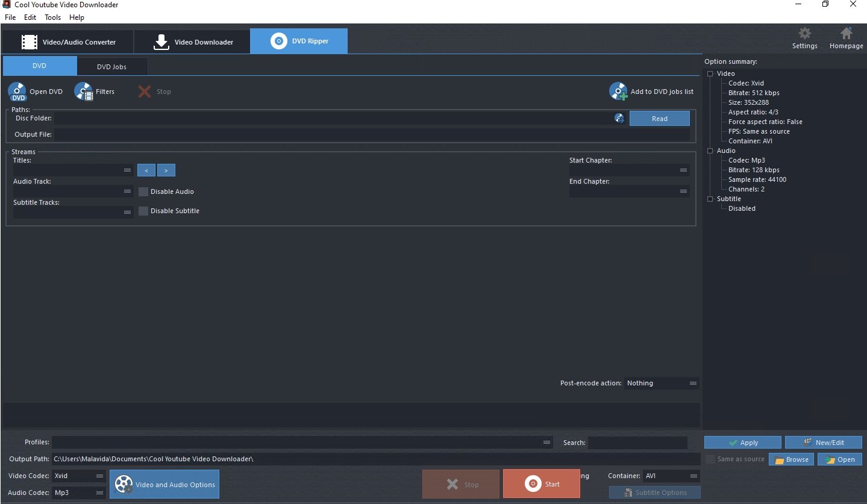Screen dimensions: 867x504
Task: Open the Edit menu
Action: (x=30, y=17)
